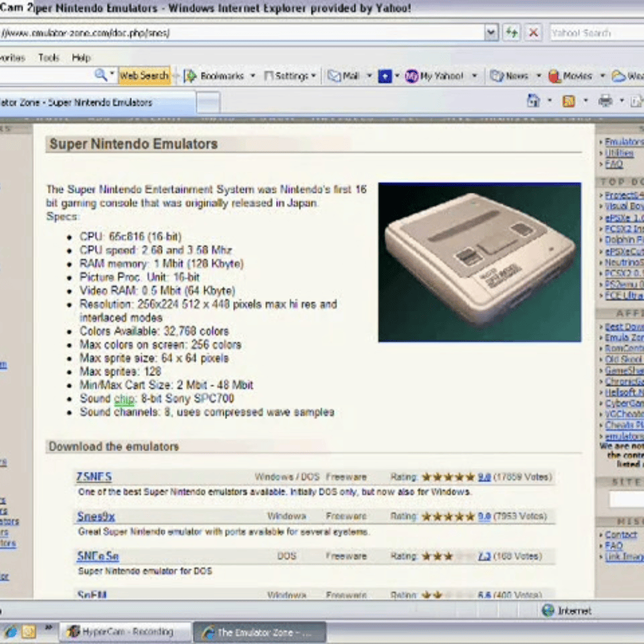
Task: Switch to HyperCam Recording taskbar button
Action: click(126, 632)
